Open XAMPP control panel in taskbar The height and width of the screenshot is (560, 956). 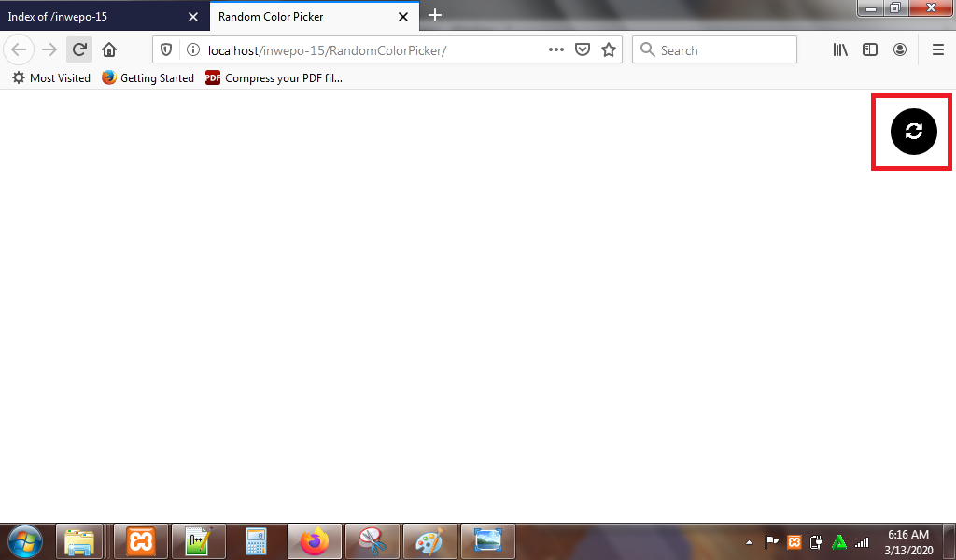[x=141, y=541]
